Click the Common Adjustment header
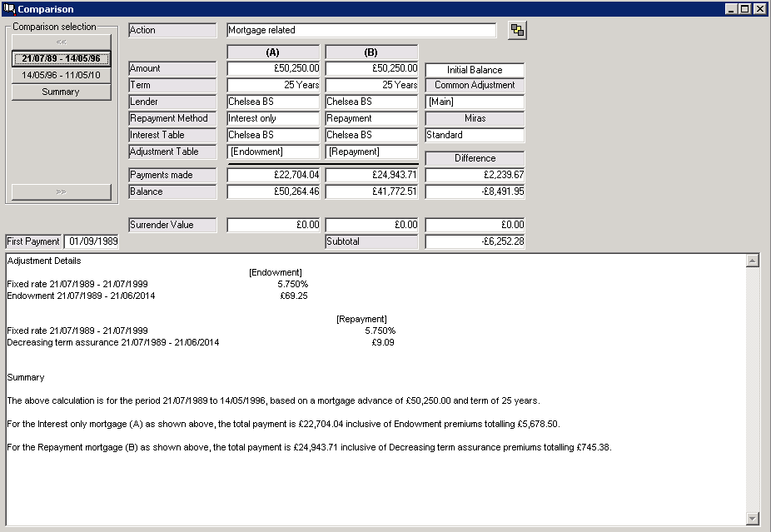This screenshot has width=771, height=532. [475, 85]
